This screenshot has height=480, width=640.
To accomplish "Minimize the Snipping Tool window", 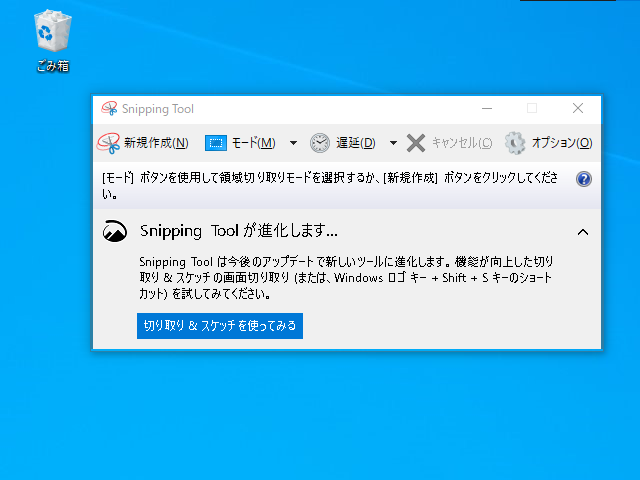I will (487, 109).
